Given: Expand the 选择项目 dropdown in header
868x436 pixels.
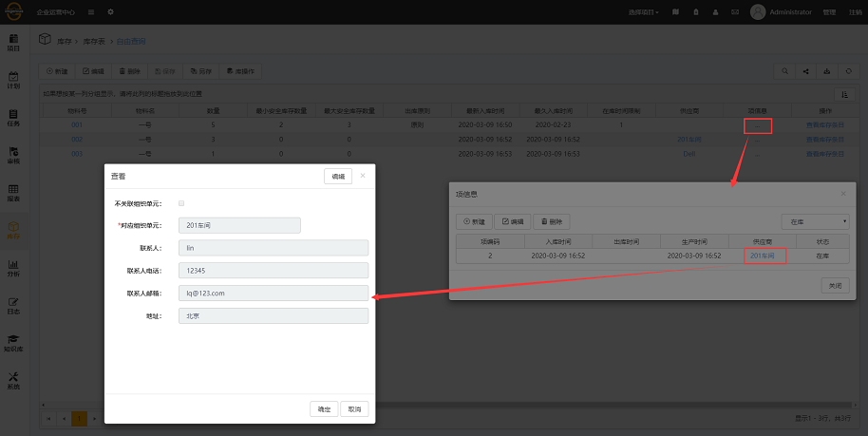Looking at the screenshot, I should (644, 12).
